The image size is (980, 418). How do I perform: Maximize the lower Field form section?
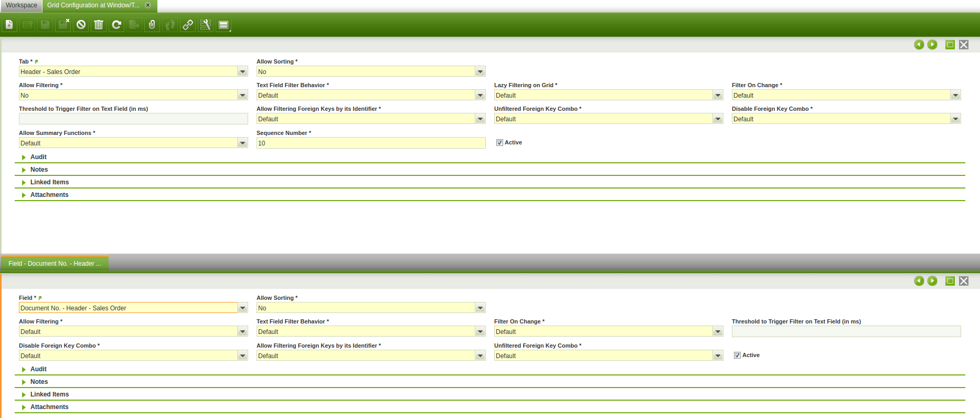[x=950, y=281]
